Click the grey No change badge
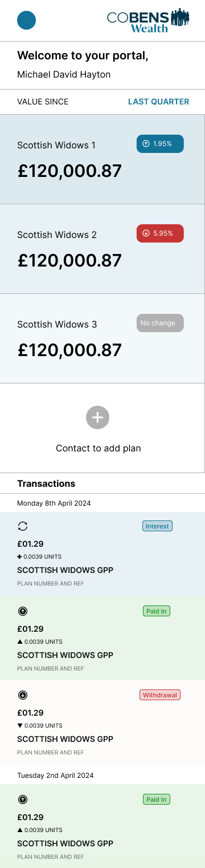 coord(160,323)
